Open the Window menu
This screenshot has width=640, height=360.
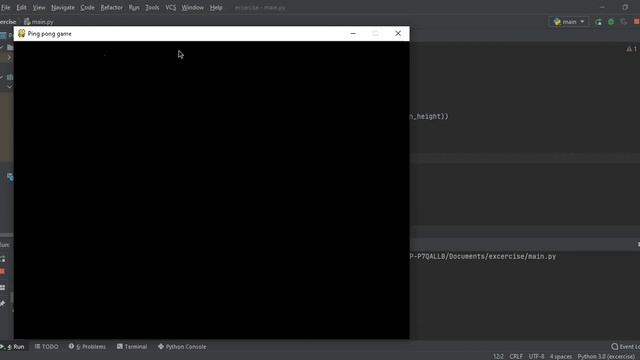[x=193, y=8]
